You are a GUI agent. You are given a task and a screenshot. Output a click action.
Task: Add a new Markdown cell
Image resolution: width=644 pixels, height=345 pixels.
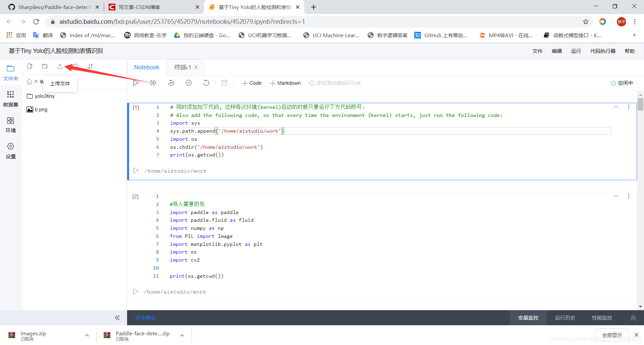pyautogui.click(x=285, y=83)
